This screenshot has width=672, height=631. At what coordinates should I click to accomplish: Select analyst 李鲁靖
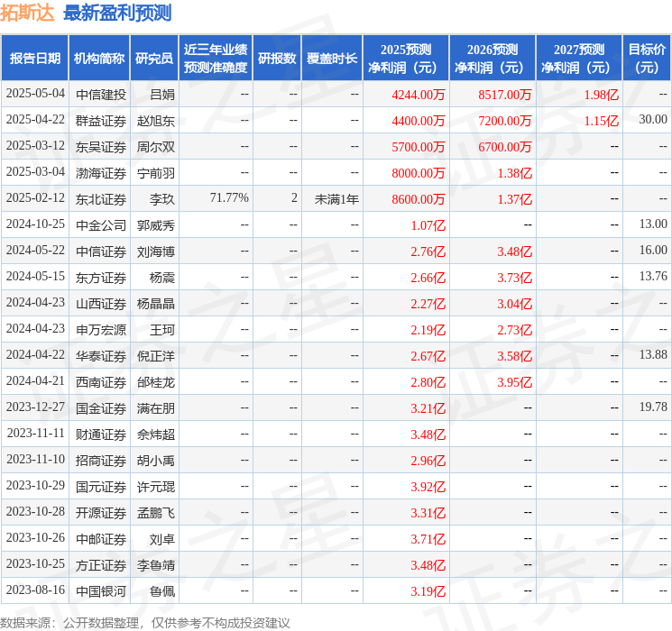coord(155,565)
